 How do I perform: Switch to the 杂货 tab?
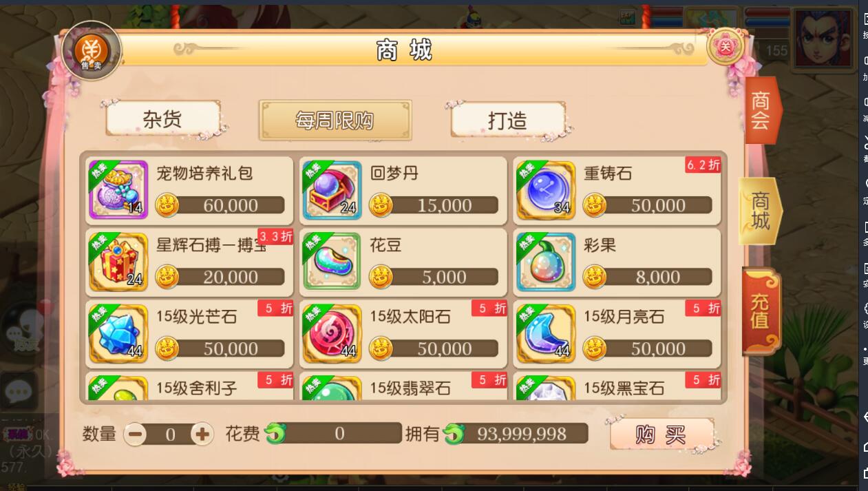pos(163,119)
